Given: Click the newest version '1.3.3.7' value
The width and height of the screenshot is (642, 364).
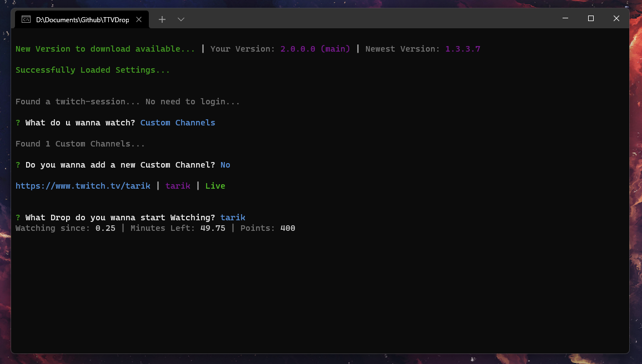Looking at the screenshot, I should 463,49.
